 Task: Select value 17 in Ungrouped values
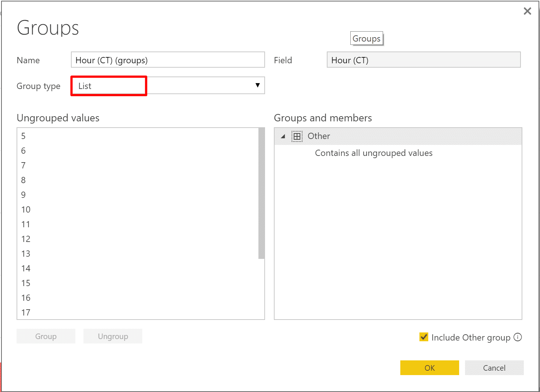point(137,313)
